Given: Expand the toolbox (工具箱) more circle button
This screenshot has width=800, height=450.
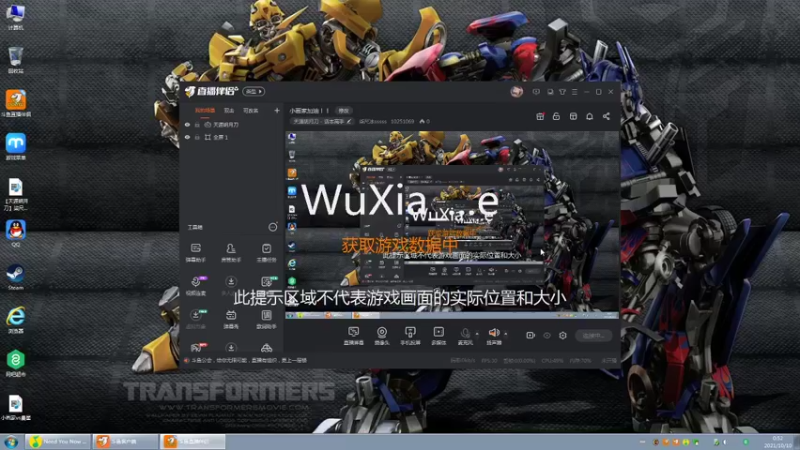Looking at the screenshot, I should tap(273, 227).
